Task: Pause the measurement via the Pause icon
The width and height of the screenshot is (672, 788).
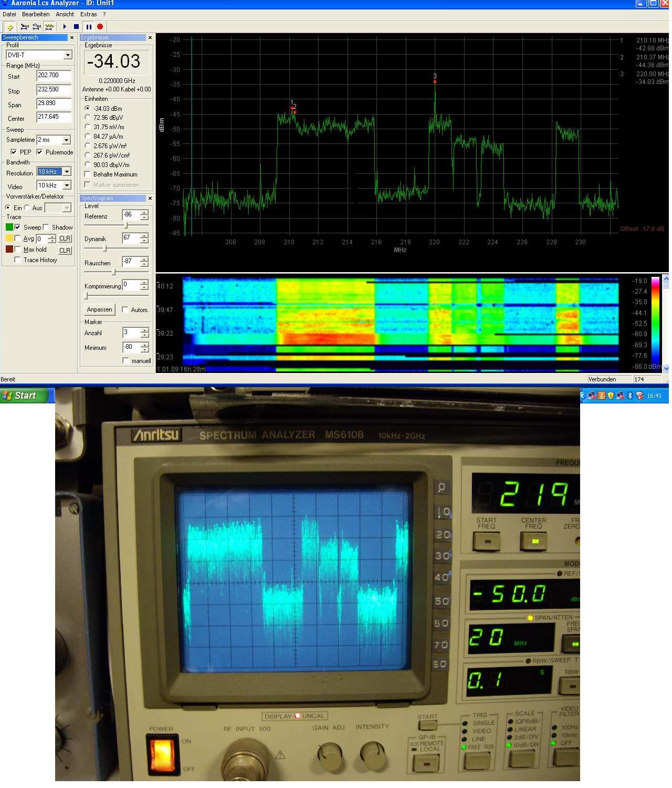Action: pyautogui.click(x=89, y=26)
